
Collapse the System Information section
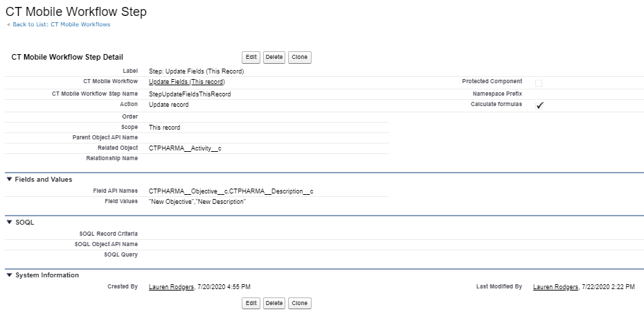tap(9, 275)
